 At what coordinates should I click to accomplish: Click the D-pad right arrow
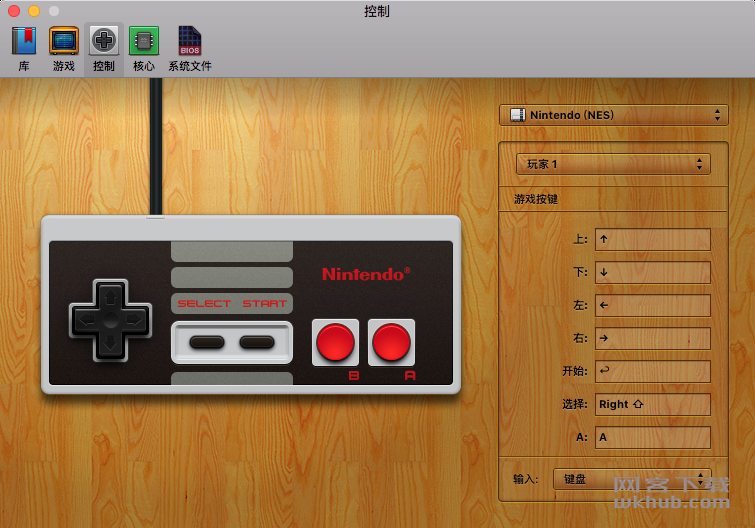point(134,320)
